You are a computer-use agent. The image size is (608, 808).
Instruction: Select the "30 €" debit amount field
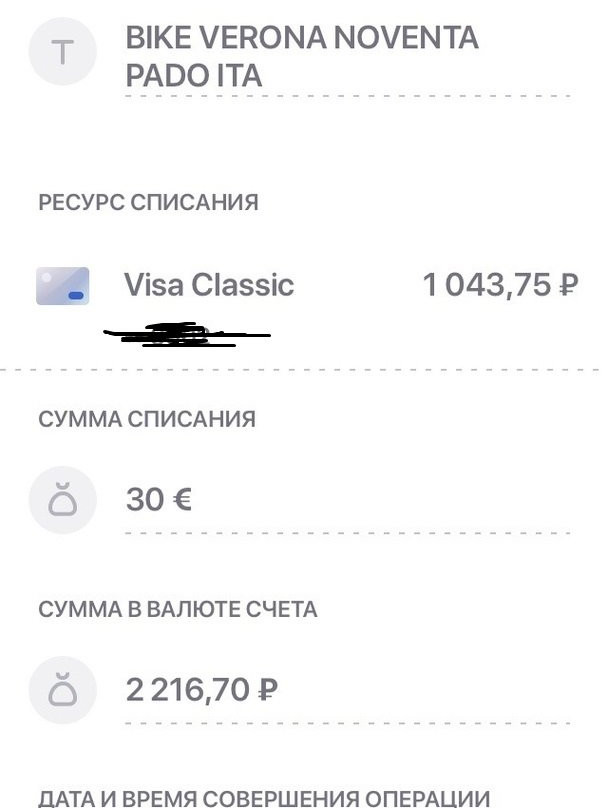coord(159,499)
